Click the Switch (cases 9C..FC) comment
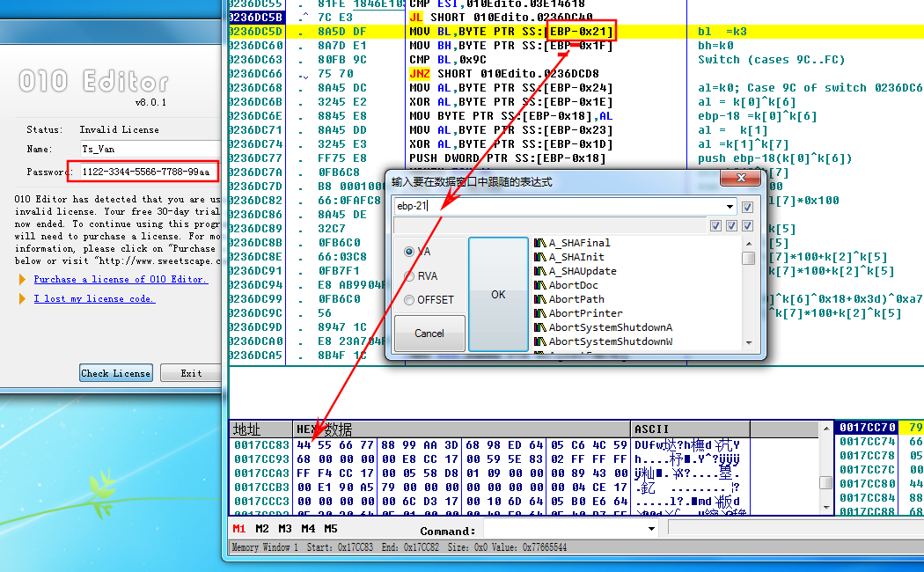This screenshot has height=572, width=924. click(x=772, y=60)
